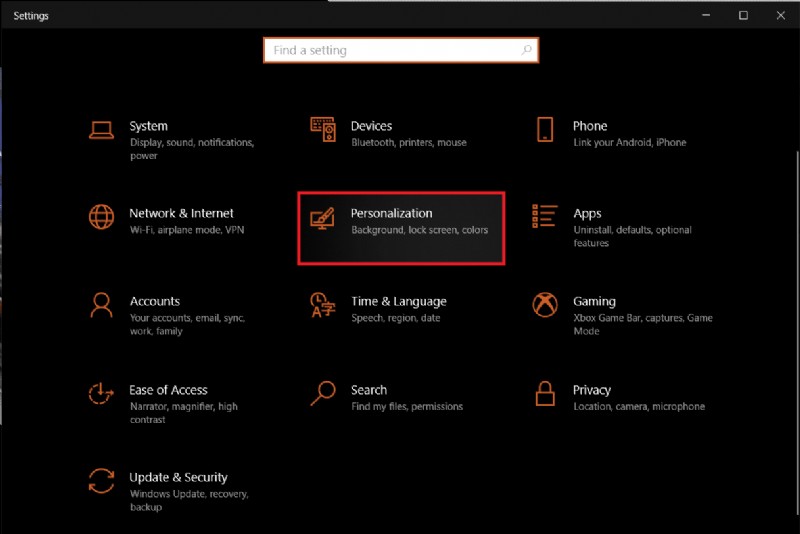Image resolution: width=800 pixels, height=534 pixels.
Task: Click the Devices keyboard and speaker icon
Action: click(323, 130)
